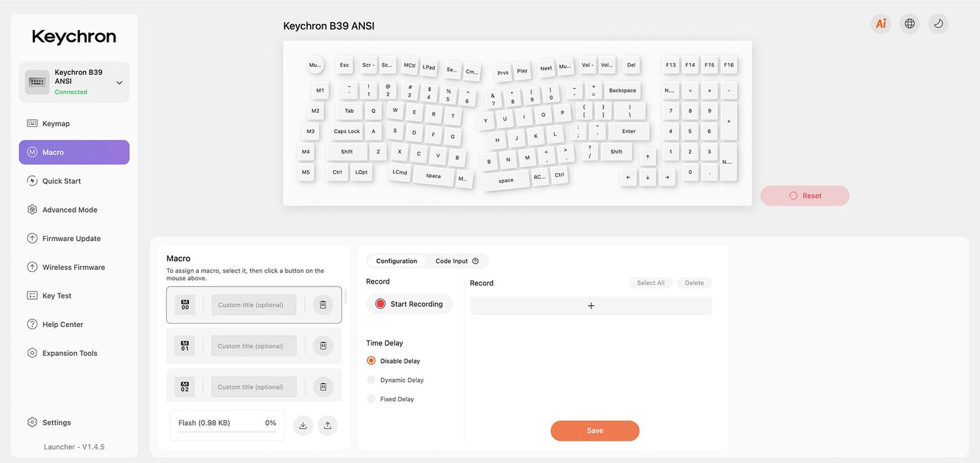
Task: Expand the Keychron B39 ANSI device dropdown
Action: point(74,82)
